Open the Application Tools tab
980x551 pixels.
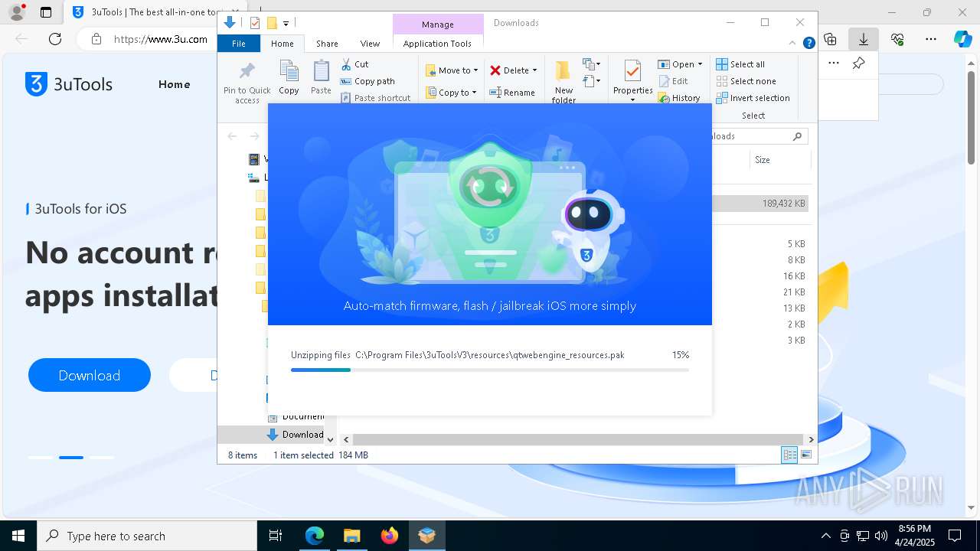pyautogui.click(x=437, y=44)
